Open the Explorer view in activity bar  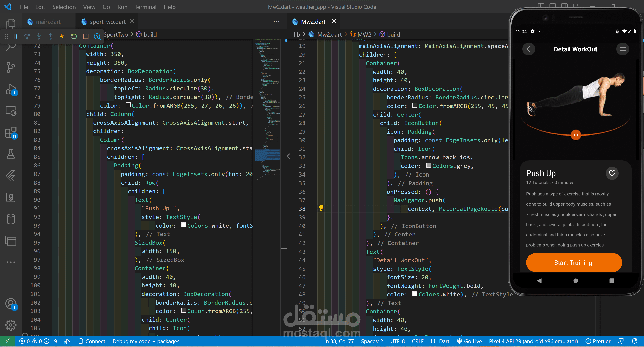coord(10,24)
